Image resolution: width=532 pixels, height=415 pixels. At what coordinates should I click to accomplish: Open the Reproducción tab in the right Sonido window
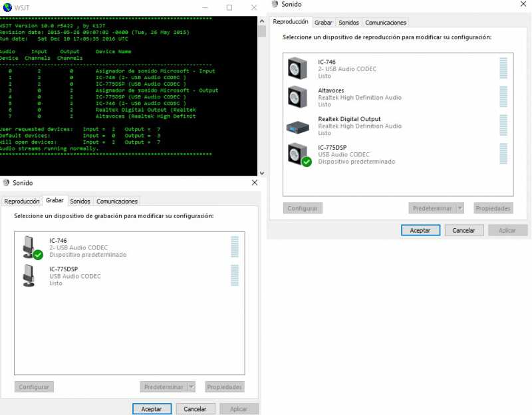(291, 22)
